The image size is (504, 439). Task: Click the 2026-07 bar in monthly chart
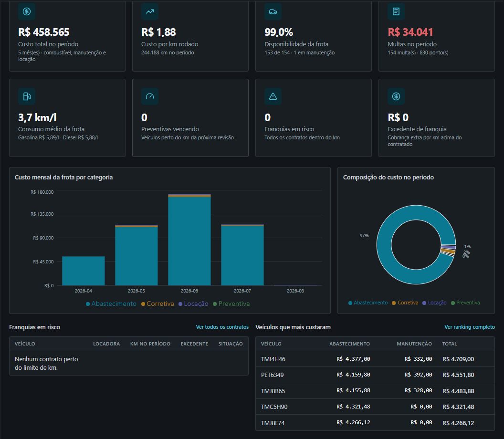click(x=242, y=255)
